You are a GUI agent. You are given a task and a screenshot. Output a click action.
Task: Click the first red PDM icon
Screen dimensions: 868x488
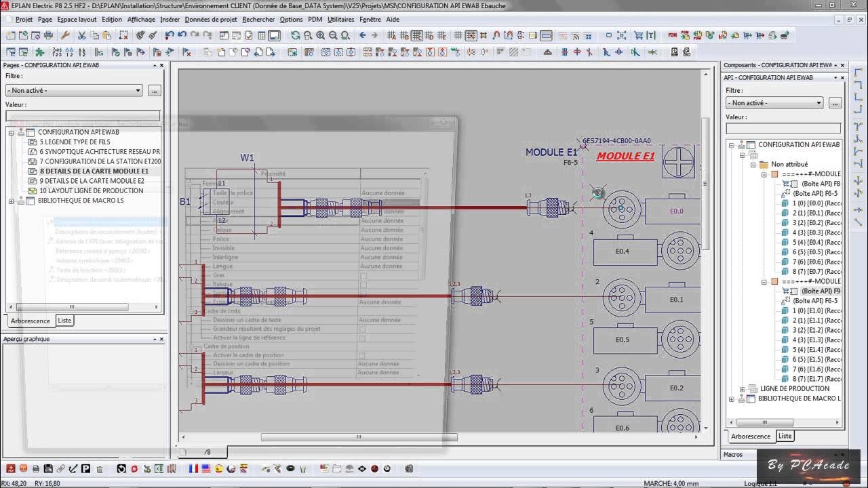[x=673, y=35]
